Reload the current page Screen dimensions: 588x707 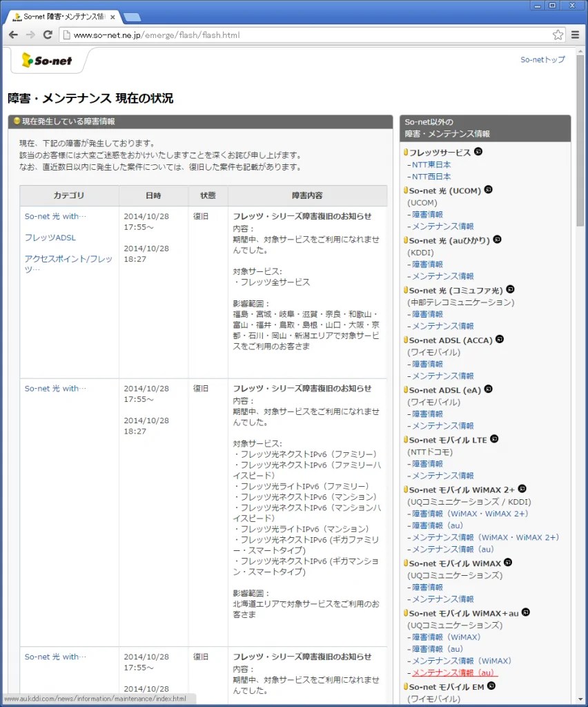click(x=48, y=35)
